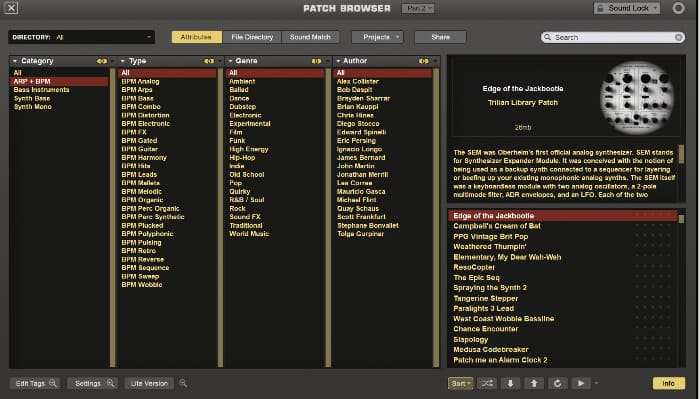This screenshot has width=700, height=399.
Task: Click the link icon in the Author header
Action: [x=424, y=61]
